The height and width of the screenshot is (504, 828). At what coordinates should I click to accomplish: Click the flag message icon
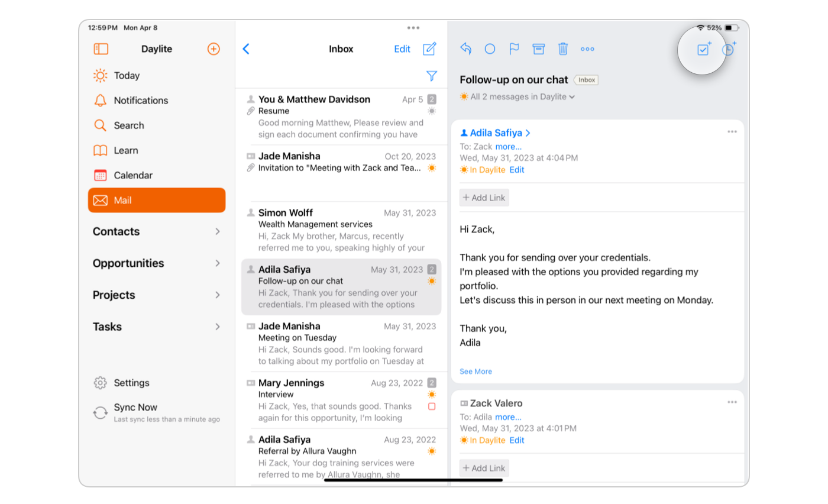click(514, 49)
